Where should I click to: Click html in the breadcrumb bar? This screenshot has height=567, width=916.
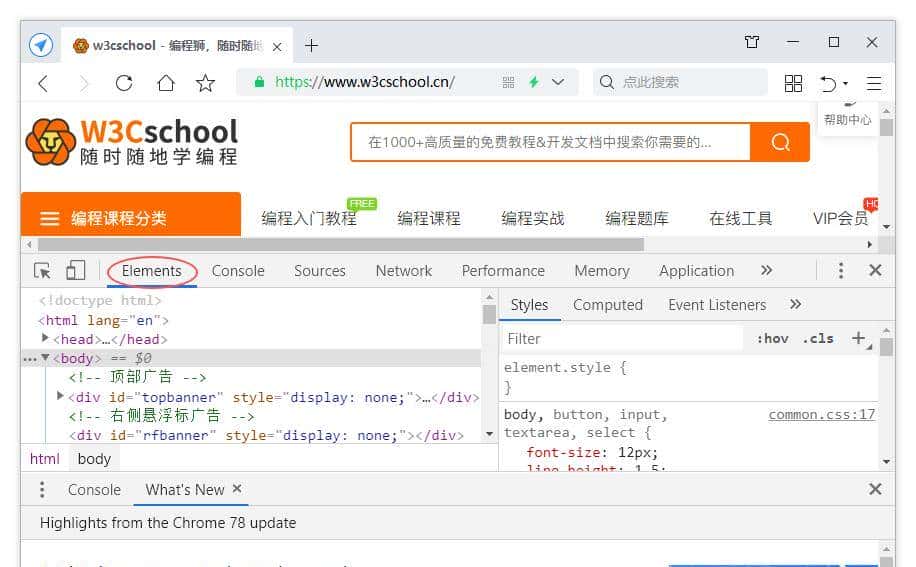[44, 459]
